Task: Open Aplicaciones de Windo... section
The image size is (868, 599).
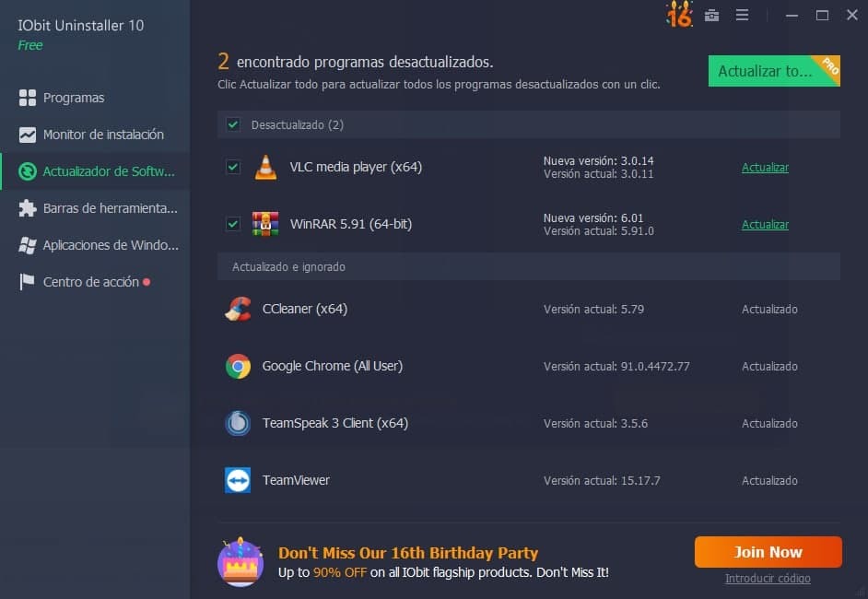Action: click(95, 245)
